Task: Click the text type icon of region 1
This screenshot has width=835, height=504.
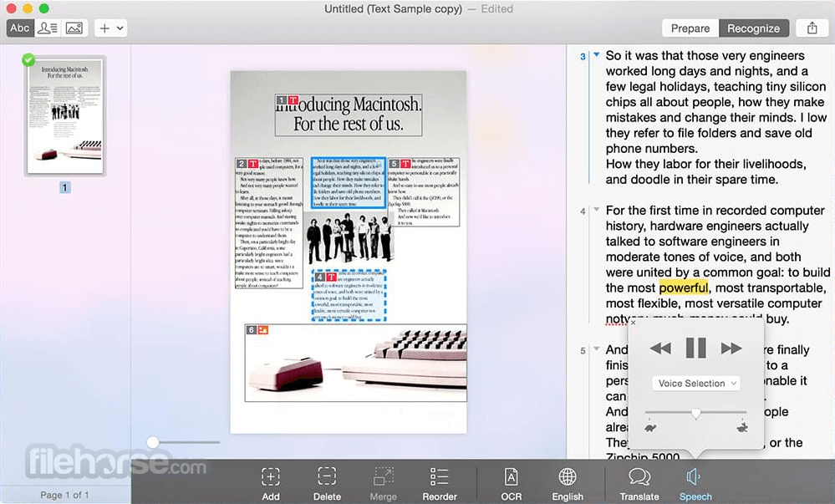Action: [293, 100]
